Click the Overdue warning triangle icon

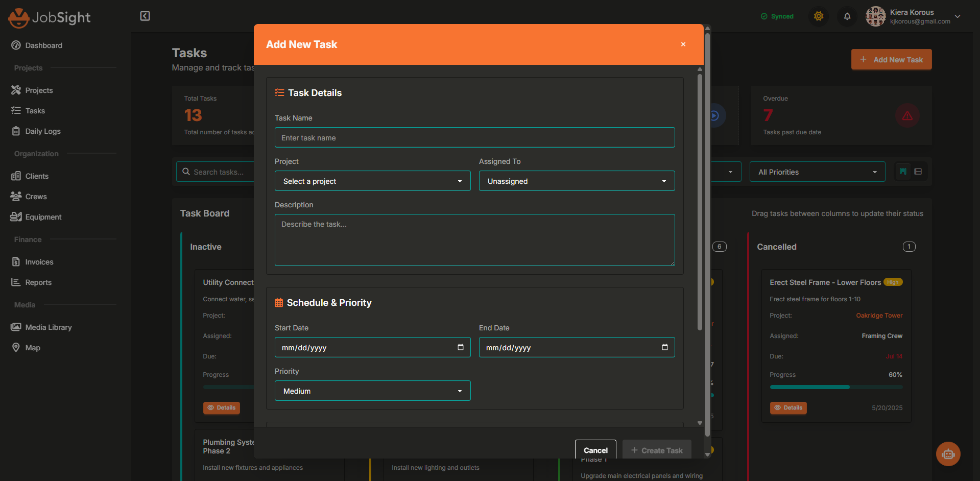point(907,115)
